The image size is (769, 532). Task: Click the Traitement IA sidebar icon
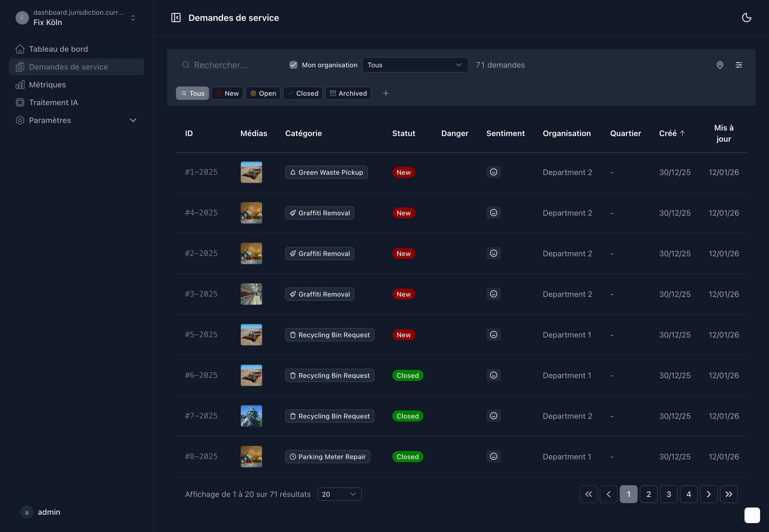20,102
